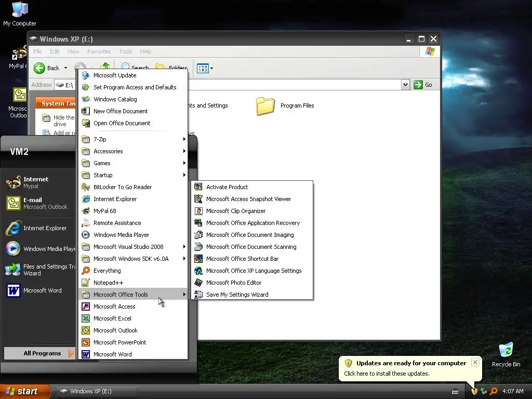This screenshot has width=532, height=399.
Task: Open the Recycle Bin desktop icon
Action: [506, 354]
